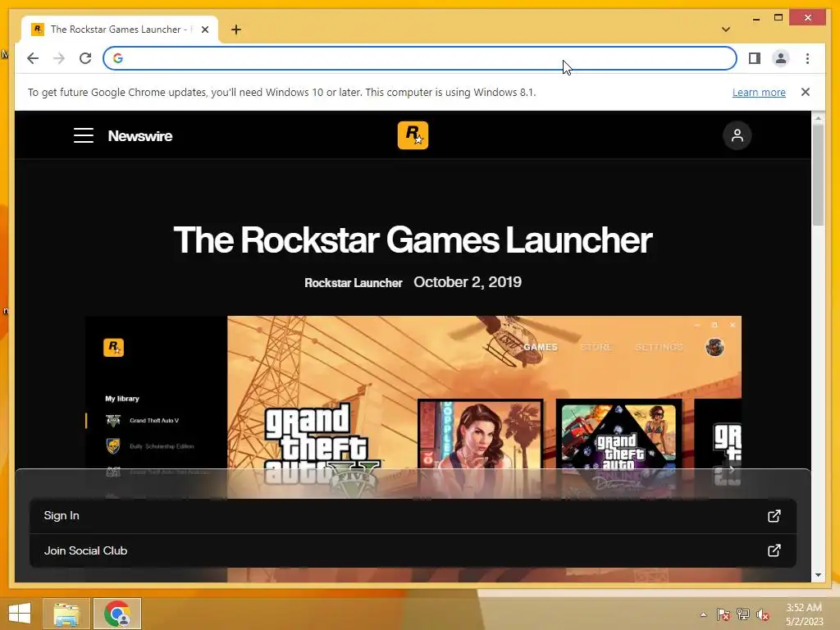The image size is (840, 630).
Task: Open the Chrome profile avatar
Action: (x=781, y=58)
